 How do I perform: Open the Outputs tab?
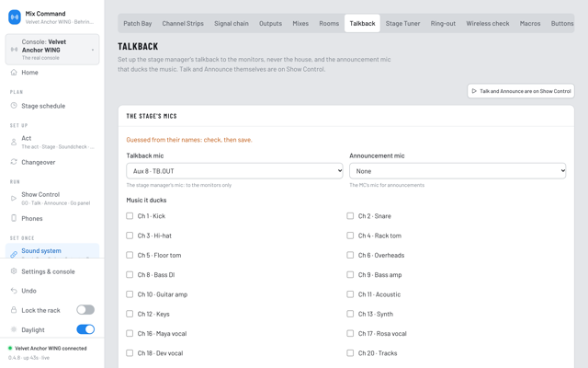(x=270, y=23)
